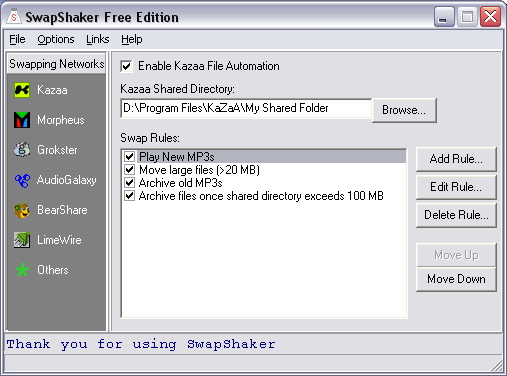Click the Grokster label in the sidebar
The height and width of the screenshot is (376, 507).
(57, 150)
